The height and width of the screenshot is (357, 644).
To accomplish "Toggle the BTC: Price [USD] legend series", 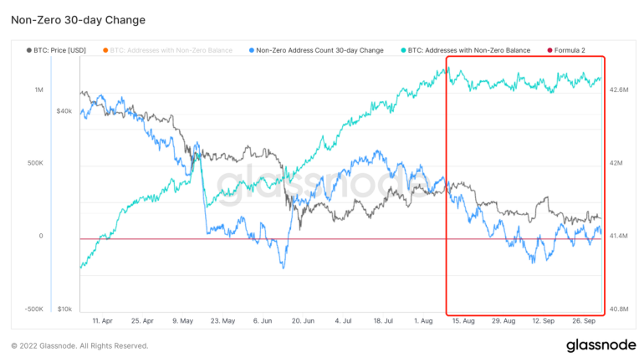I will pyautogui.click(x=55, y=50).
